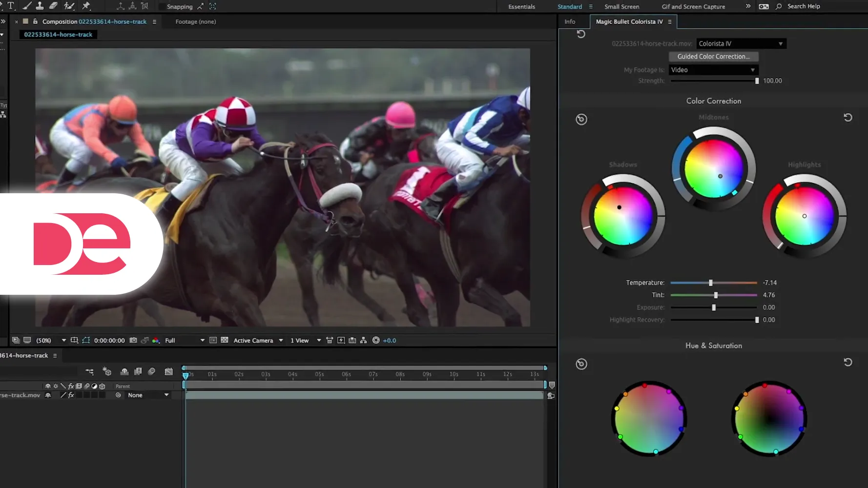Toggle the transparency grid in viewer

click(x=225, y=340)
